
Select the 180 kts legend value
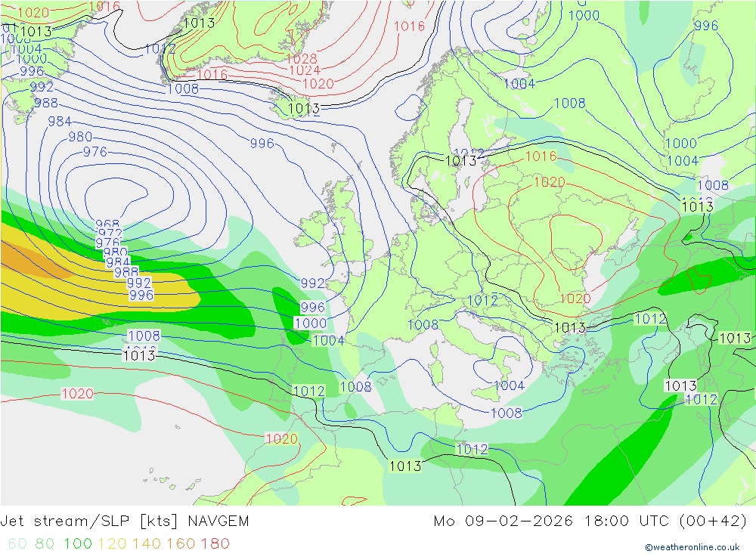coord(215,543)
